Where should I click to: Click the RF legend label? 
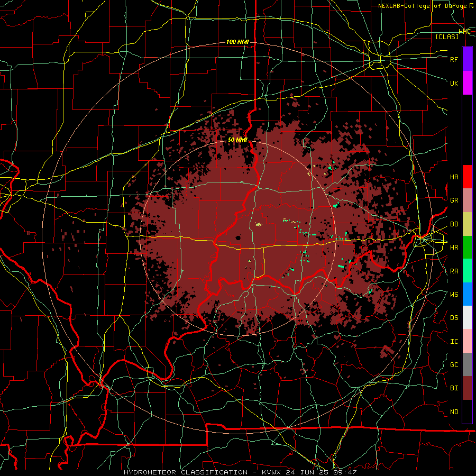click(x=454, y=59)
